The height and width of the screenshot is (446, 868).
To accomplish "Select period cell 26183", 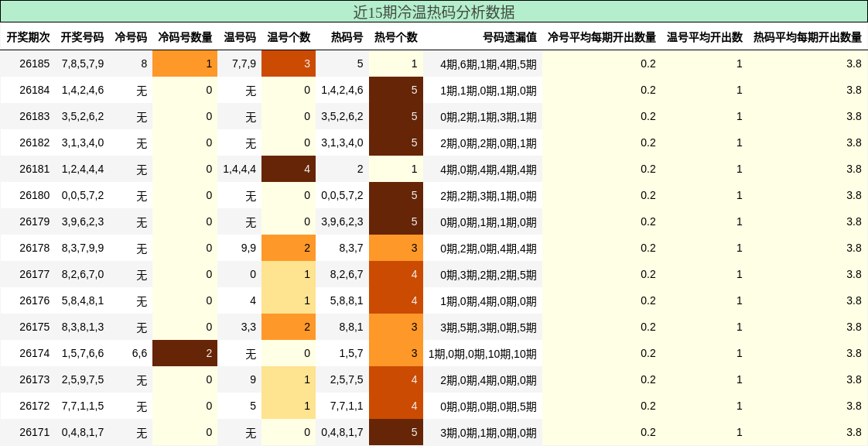I will (x=34, y=116).
